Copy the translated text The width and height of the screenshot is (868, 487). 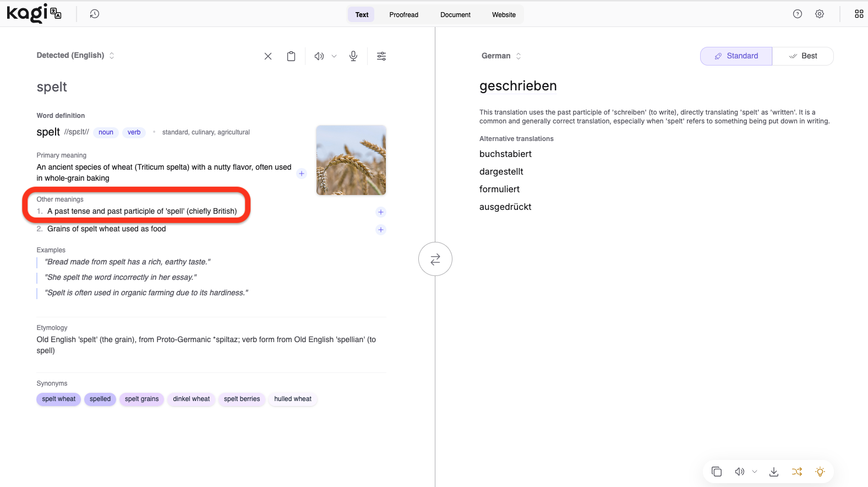coord(717,472)
